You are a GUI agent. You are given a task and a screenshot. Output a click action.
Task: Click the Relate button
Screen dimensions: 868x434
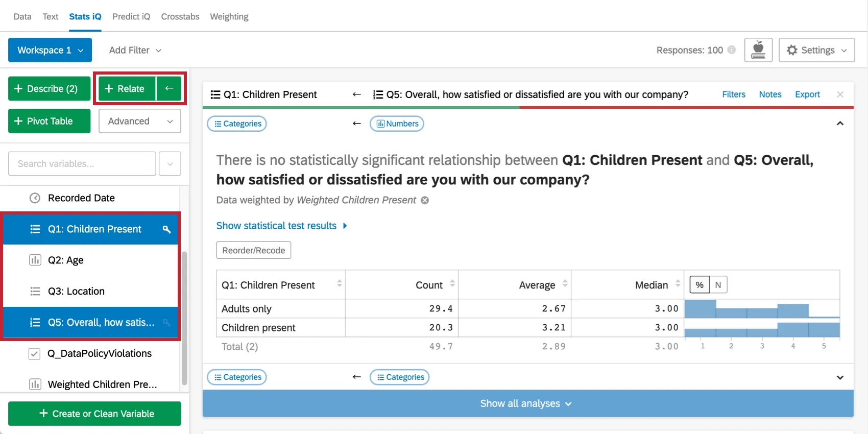pos(126,88)
